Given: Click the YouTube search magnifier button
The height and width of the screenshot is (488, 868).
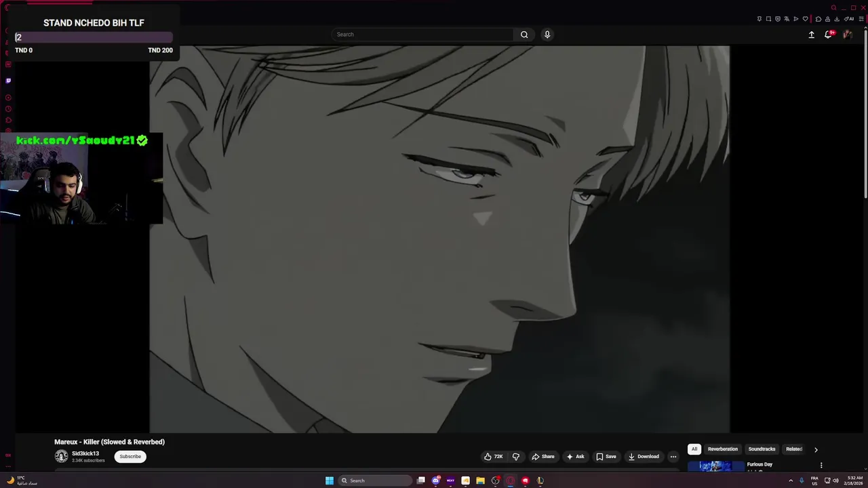Looking at the screenshot, I should [x=524, y=35].
